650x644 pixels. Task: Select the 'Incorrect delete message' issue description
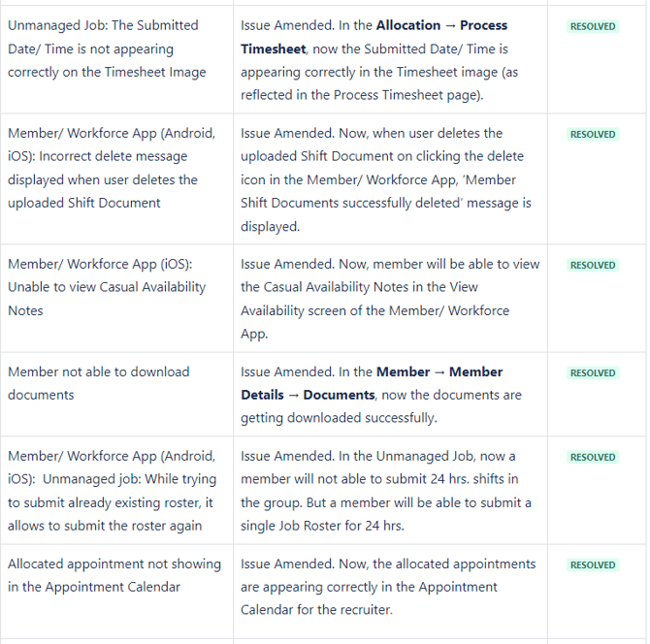[x=107, y=168]
